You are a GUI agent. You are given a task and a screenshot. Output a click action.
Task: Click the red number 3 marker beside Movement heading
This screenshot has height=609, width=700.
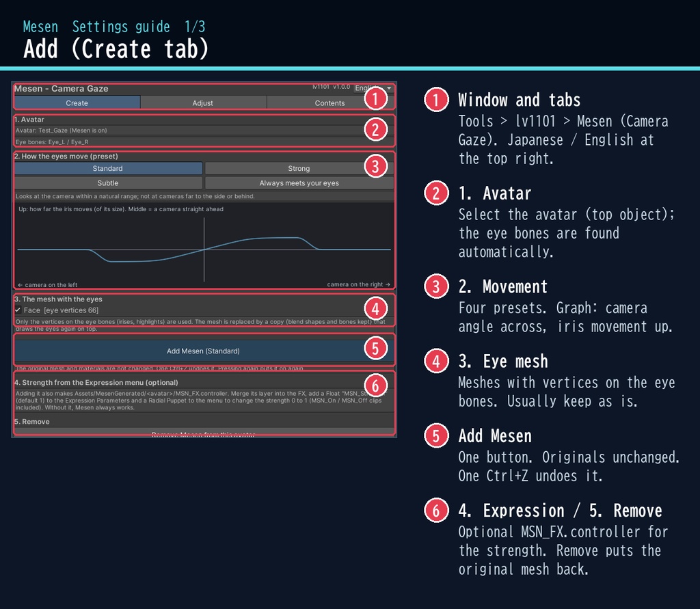(436, 286)
